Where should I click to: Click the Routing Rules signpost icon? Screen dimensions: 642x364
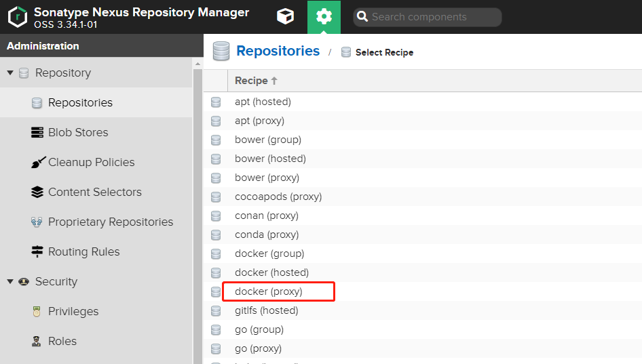37,252
